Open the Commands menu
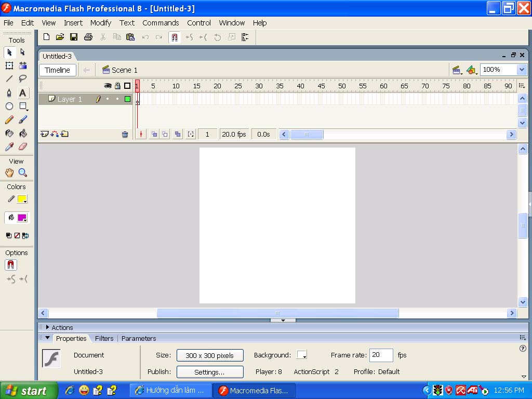Viewport: 532px width, 399px height. tap(161, 23)
